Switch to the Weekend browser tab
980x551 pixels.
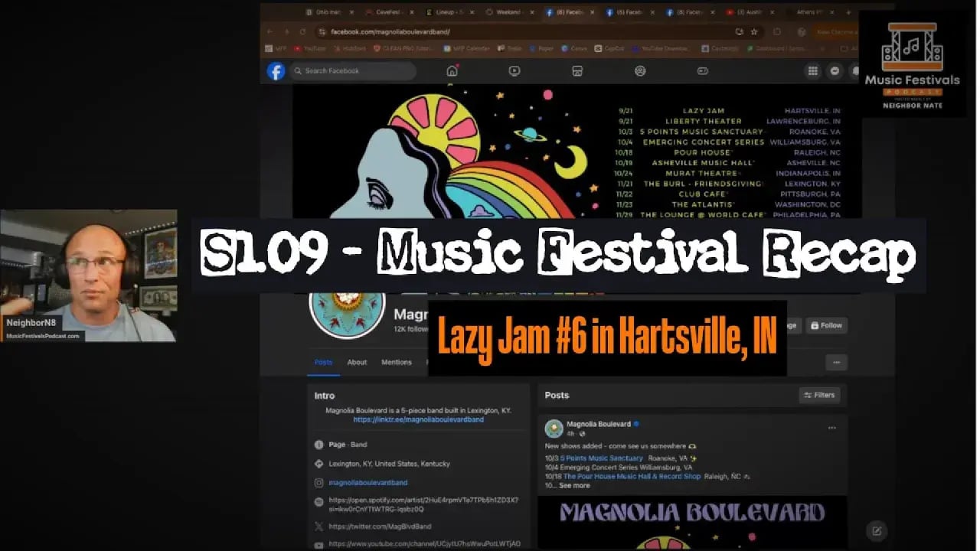click(510, 12)
